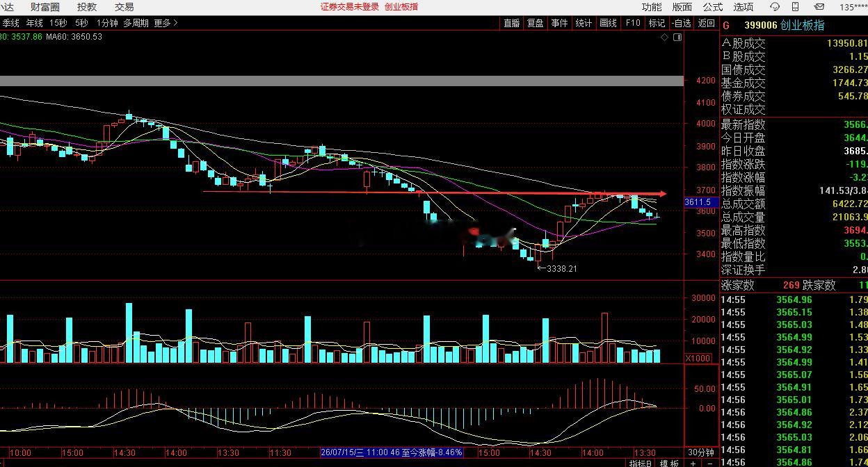
Task: Click the 创业板指 link in the top title
Action: pyautogui.click(x=401, y=6)
